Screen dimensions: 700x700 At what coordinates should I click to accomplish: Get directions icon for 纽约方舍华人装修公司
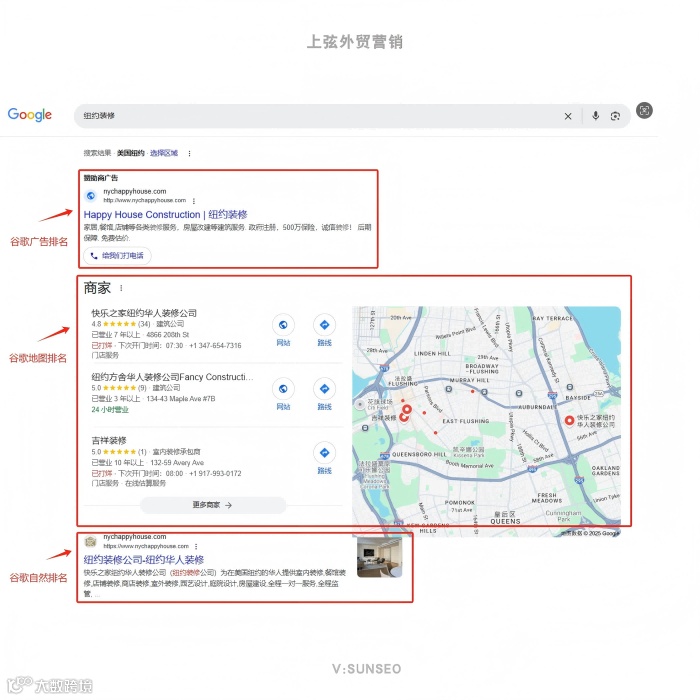coord(324,389)
